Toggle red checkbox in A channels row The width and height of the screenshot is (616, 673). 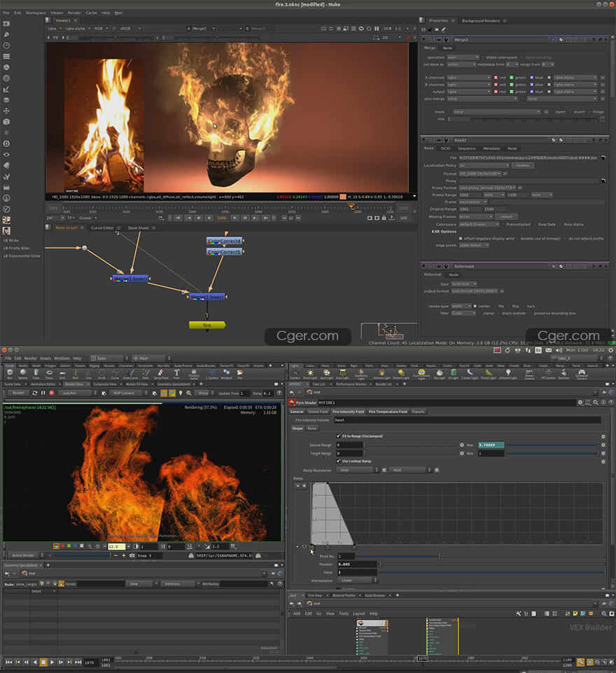point(496,78)
